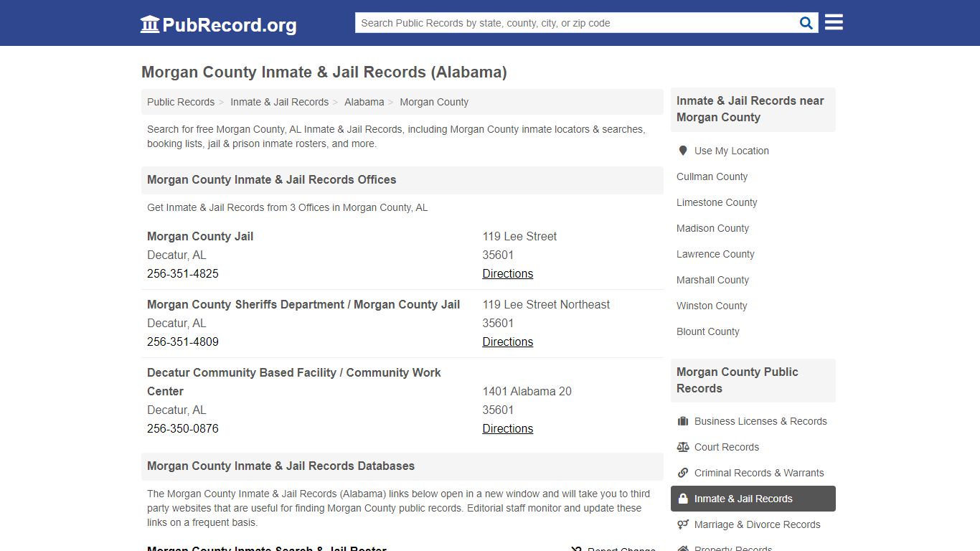Call the number 256-350-0876
The image size is (980, 551).
point(183,428)
